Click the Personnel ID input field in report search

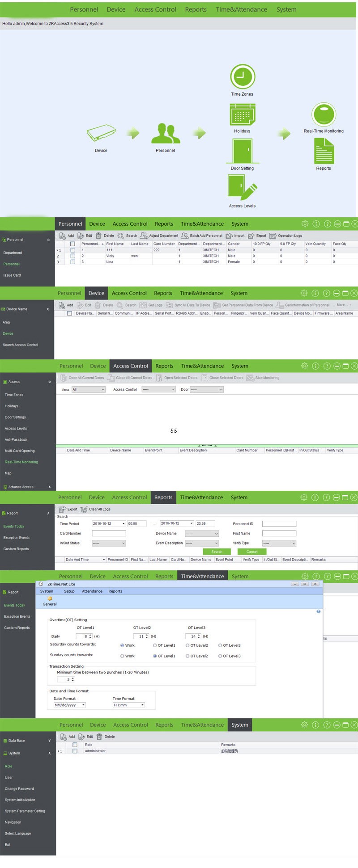279,524
